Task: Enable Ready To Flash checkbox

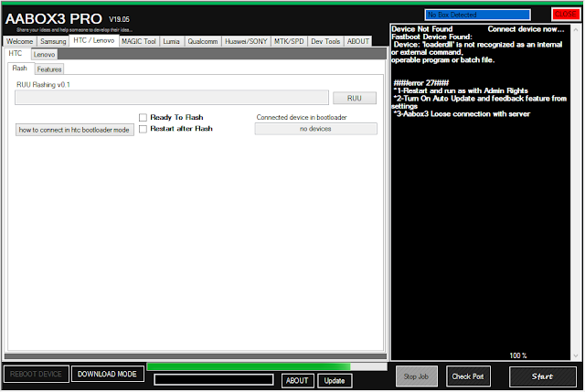Action: tap(143, 118)
